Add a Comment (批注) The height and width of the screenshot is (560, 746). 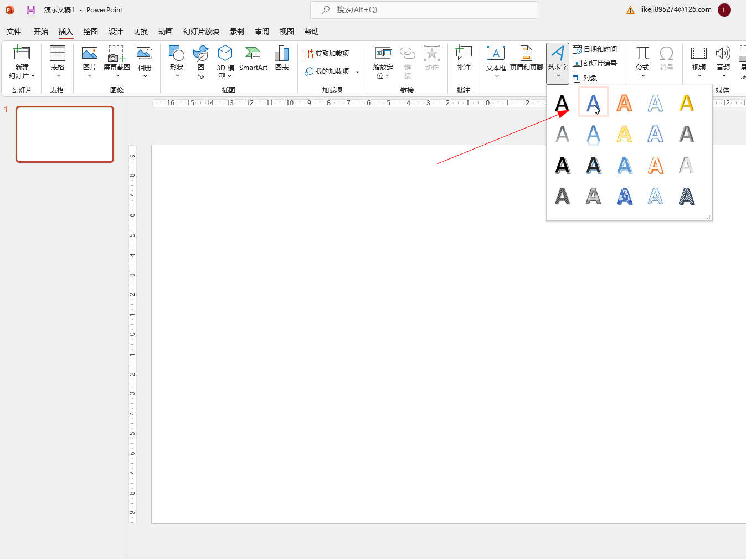point(464,59)
